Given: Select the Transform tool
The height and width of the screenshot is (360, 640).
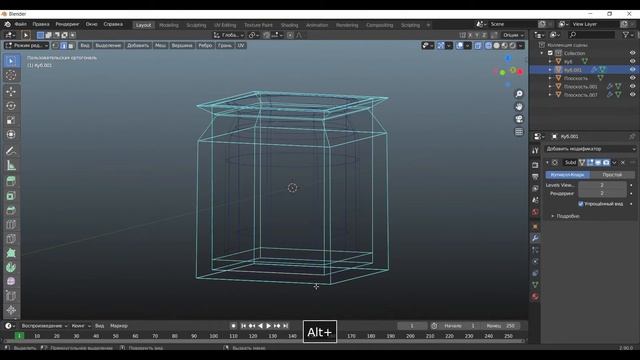Looking at the screenshot, I should tap(11, 134).
